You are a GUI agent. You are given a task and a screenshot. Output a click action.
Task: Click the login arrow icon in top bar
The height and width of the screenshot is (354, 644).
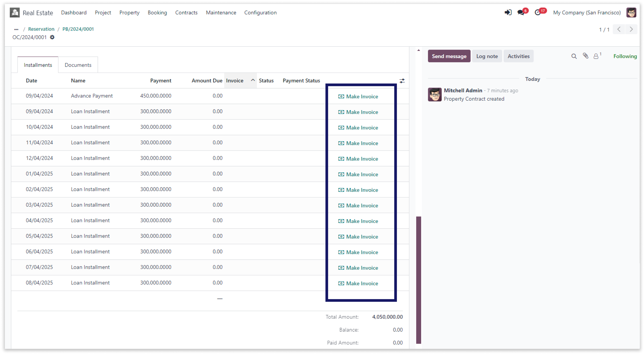pyautogui.click(x=508, y=12)
